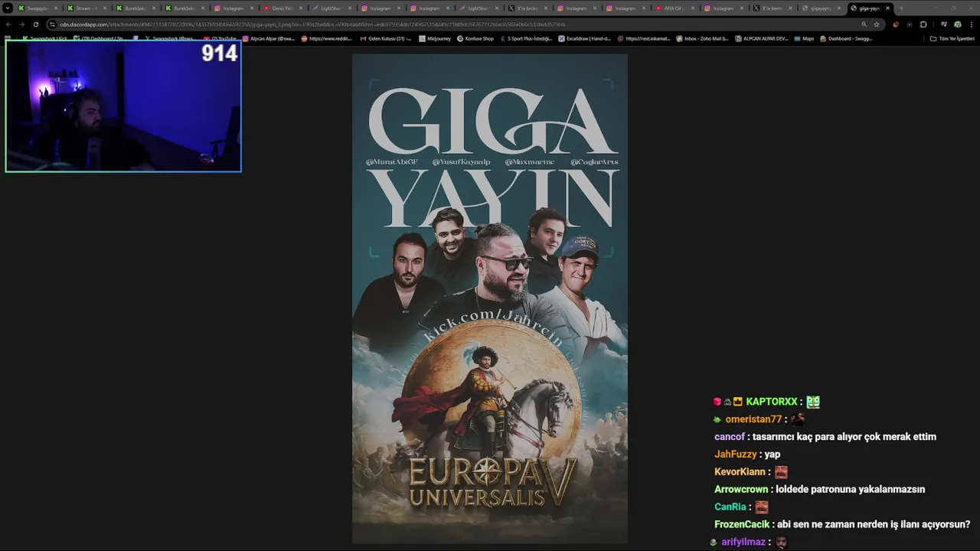Open the orange extension icon in toolbar
This screenshot has width=980, height=551.
896,24
